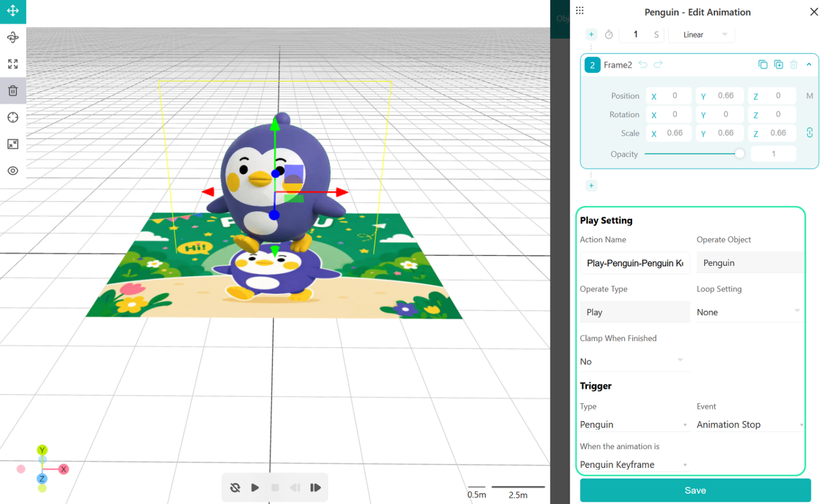Click the Frame2 number badge
The image size is (822, 504).
tap(593, 65)
